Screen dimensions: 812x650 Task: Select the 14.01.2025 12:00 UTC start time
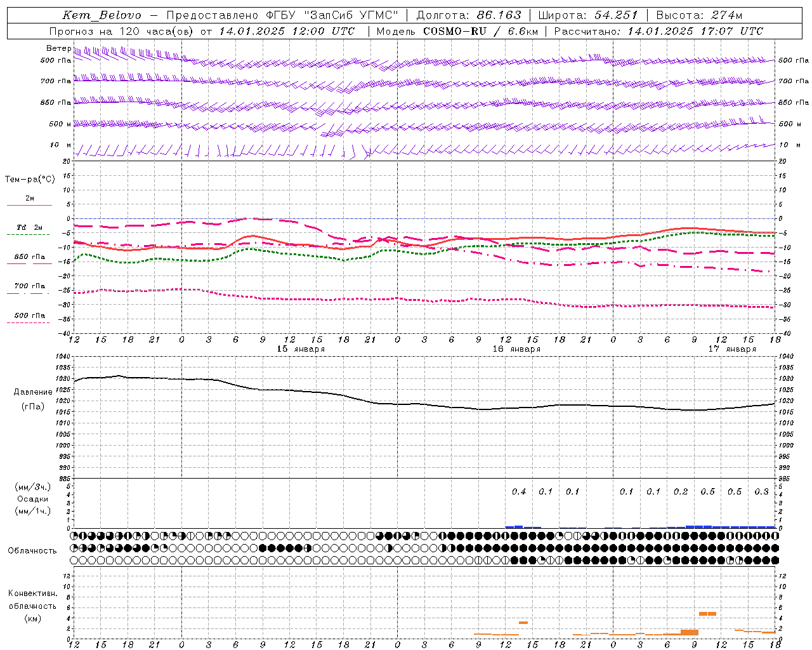pos(287,31)
